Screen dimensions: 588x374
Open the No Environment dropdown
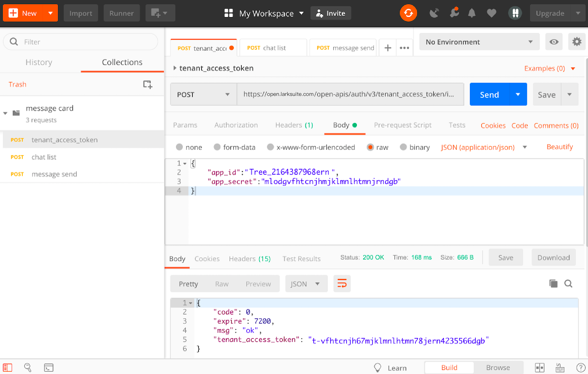point(479,42)
